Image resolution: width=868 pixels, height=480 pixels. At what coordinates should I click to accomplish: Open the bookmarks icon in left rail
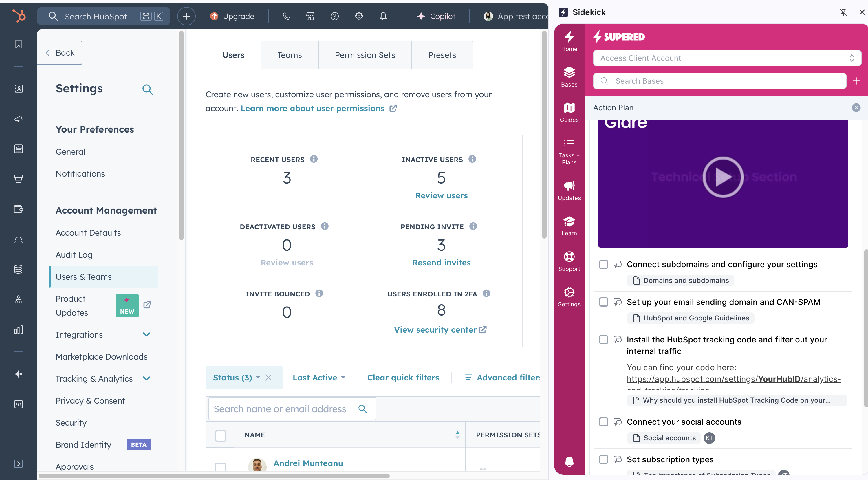(19, 44)
